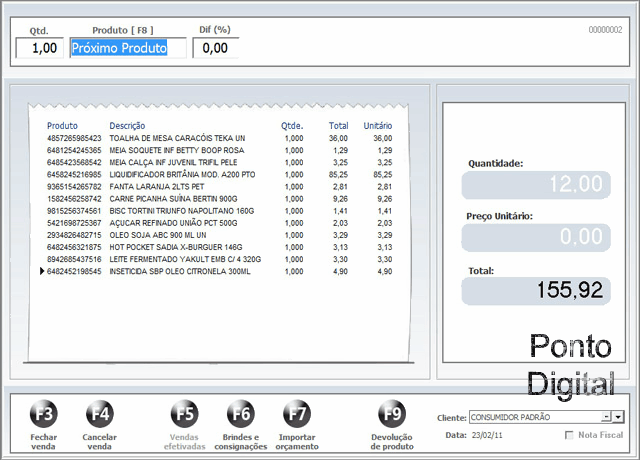Image resolution: width=640 pixels, height=460 pixels.
Task: Click product code 8942685437516
Action: [x=74, y=259]
